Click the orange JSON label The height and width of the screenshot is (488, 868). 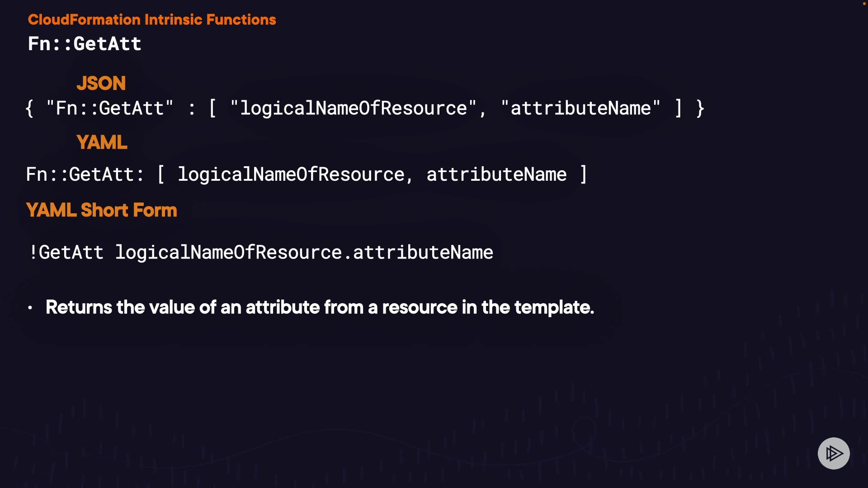(101, 83)
